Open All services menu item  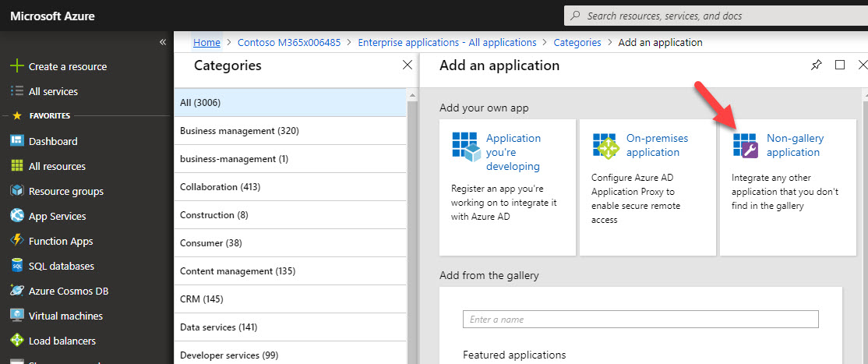(53, 91)
